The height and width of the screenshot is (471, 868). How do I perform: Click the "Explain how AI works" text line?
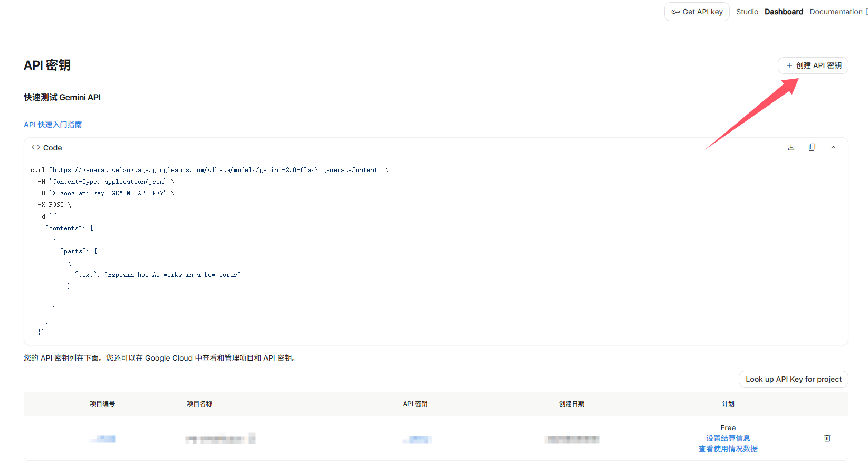click(x=158, y=275)
